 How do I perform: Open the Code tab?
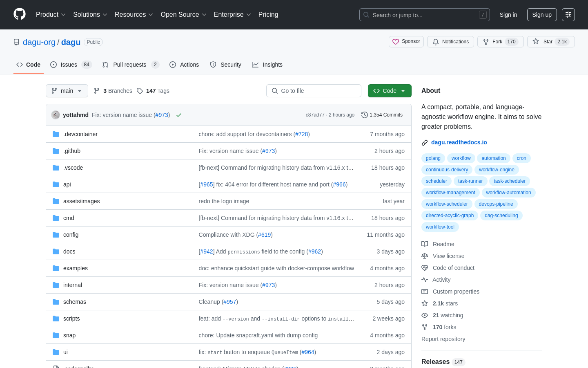coord(29,65)
